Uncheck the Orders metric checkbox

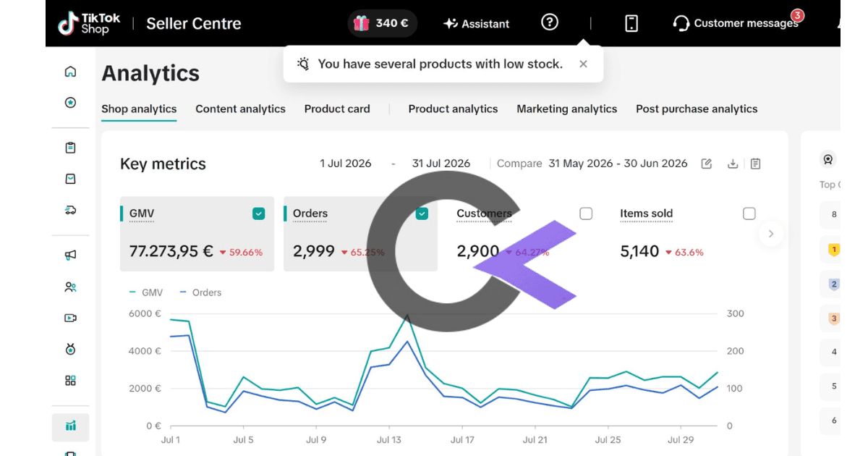click(x=422, y=214)
